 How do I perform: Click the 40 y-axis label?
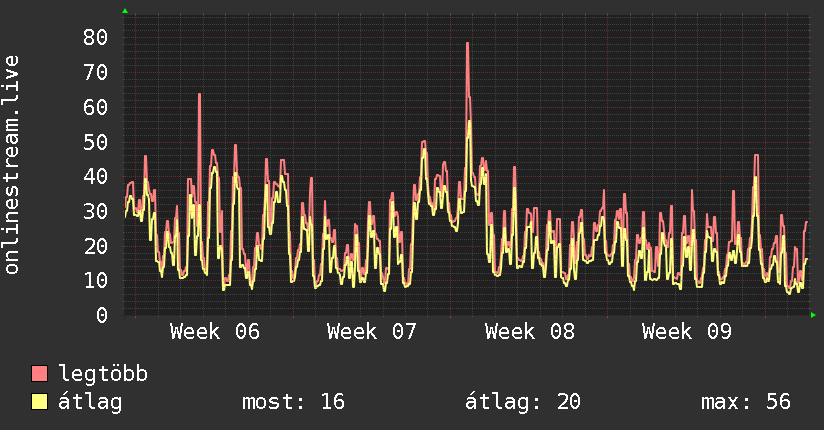pos(95,176)
